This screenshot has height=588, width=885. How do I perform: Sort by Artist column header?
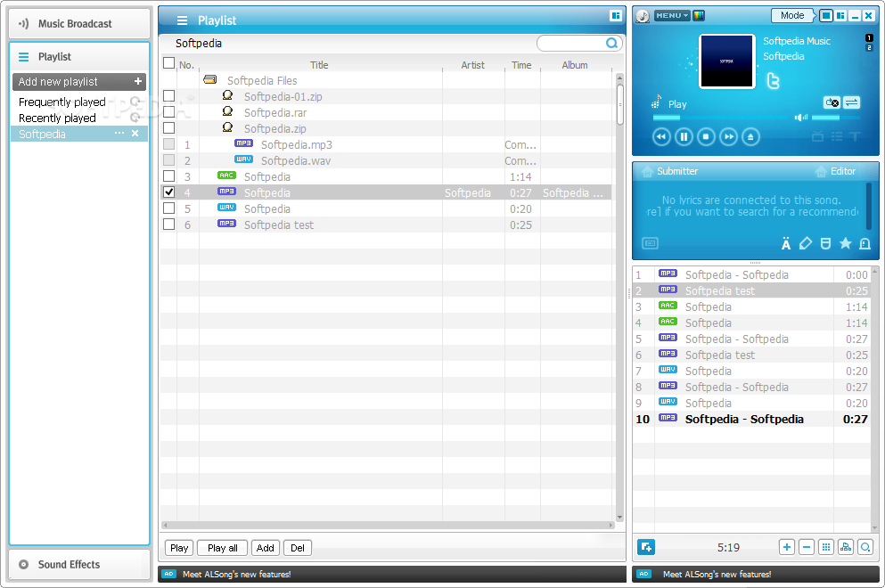[473, 65]
